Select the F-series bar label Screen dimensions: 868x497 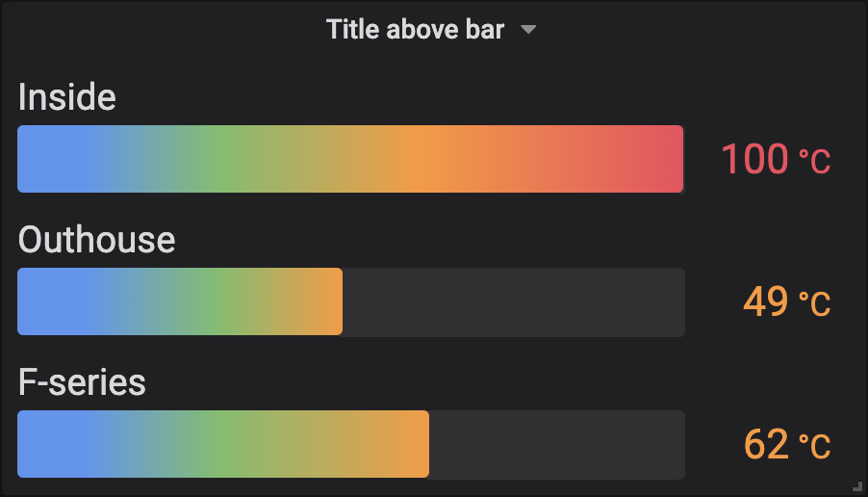(82, 381)
